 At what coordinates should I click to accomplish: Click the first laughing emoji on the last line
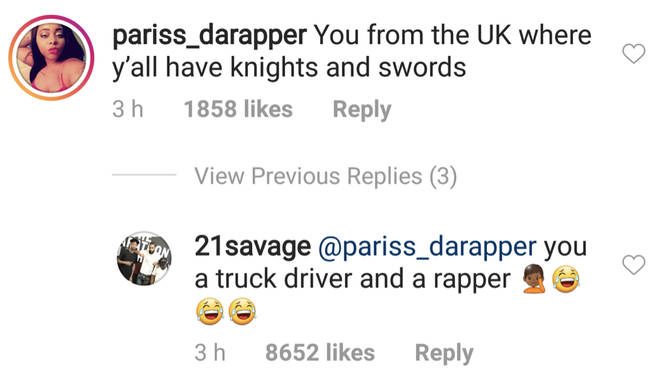(x=210, y=311)
